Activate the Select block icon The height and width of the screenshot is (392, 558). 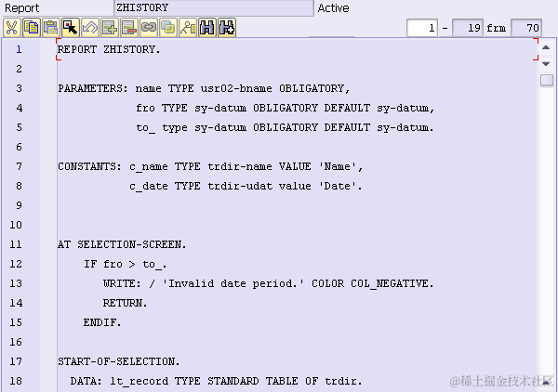point(71,28)
